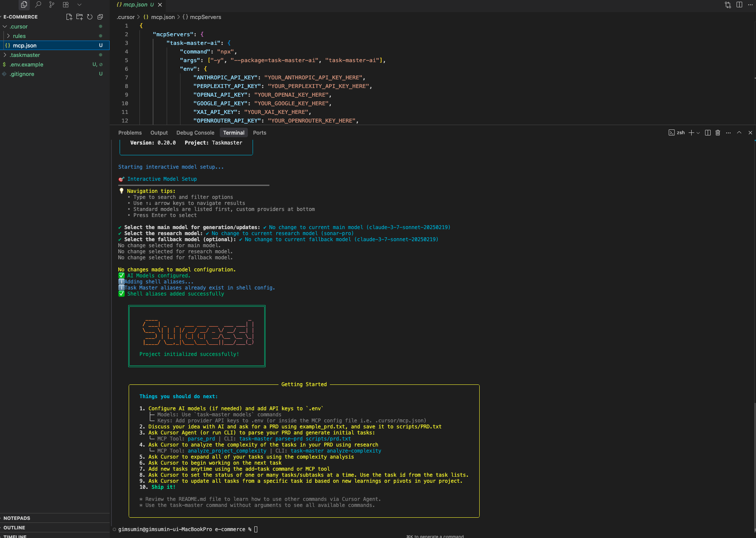Expand the .taskmaster folder

tap(25, 55)
